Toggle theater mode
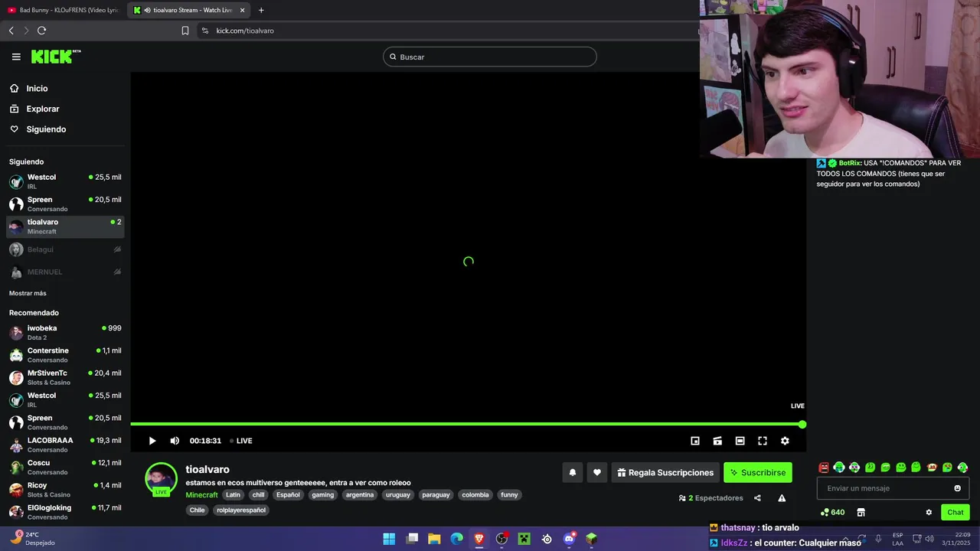Viewport: 980px width, 551px height. point(740,441)
